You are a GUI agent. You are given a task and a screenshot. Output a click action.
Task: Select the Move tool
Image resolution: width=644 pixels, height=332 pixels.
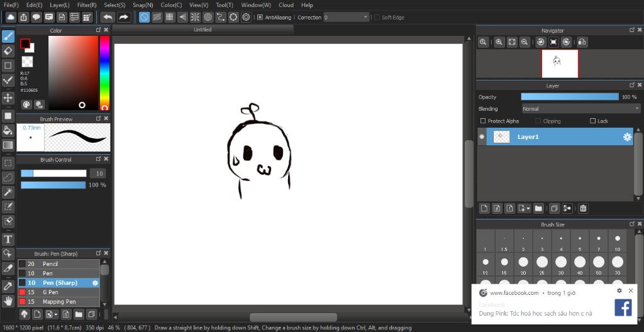click(x=8, y=98)
